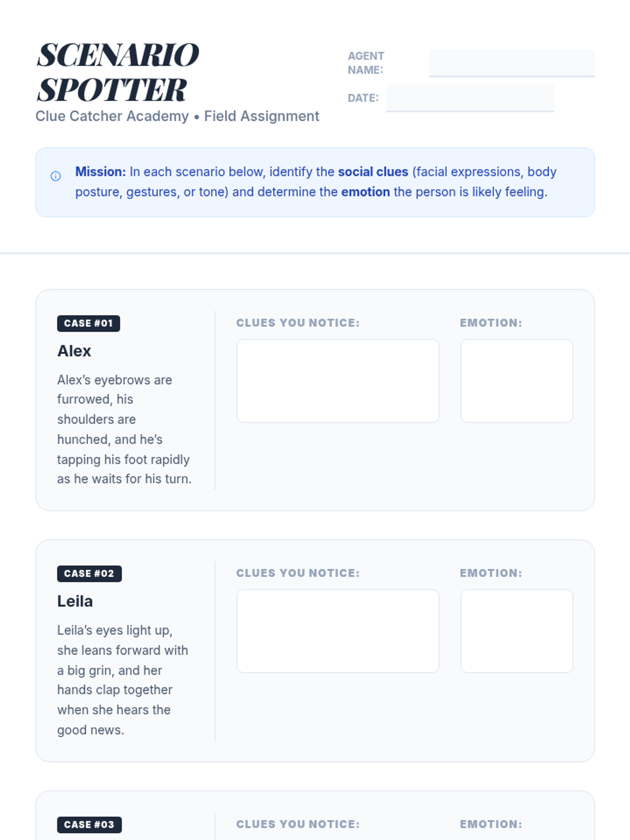Click Leila's scenario description text
Viewport: 630px width, 840px height.
(x=122, y=680)
